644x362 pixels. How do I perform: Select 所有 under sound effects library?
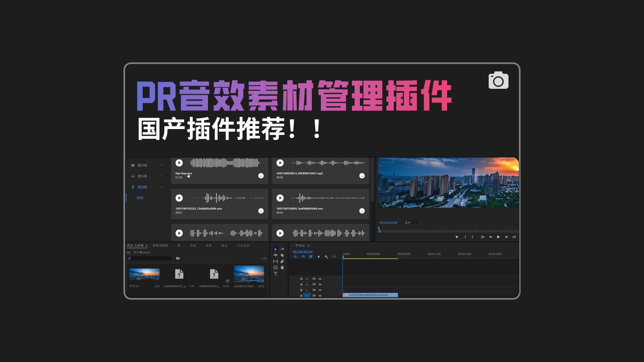pyautogui.click(x=140, y=198)
